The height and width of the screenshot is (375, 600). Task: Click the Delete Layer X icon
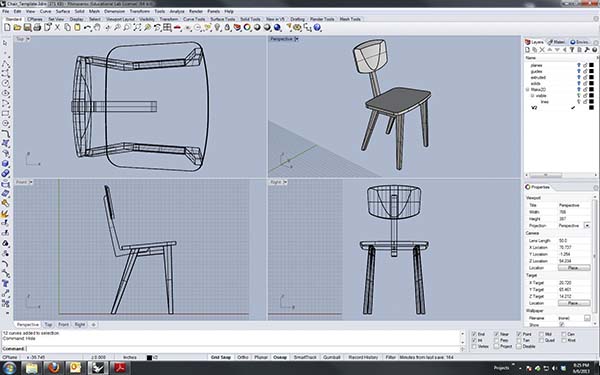[x=542, y=50]
